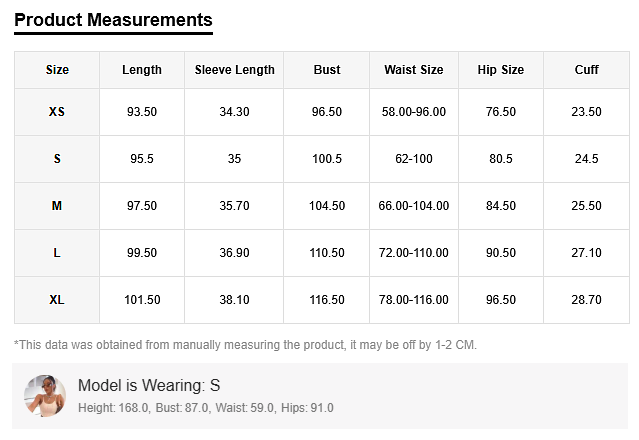Select the XL size row label
Viewport: 639px width, 440px height.
coord(57,300)
